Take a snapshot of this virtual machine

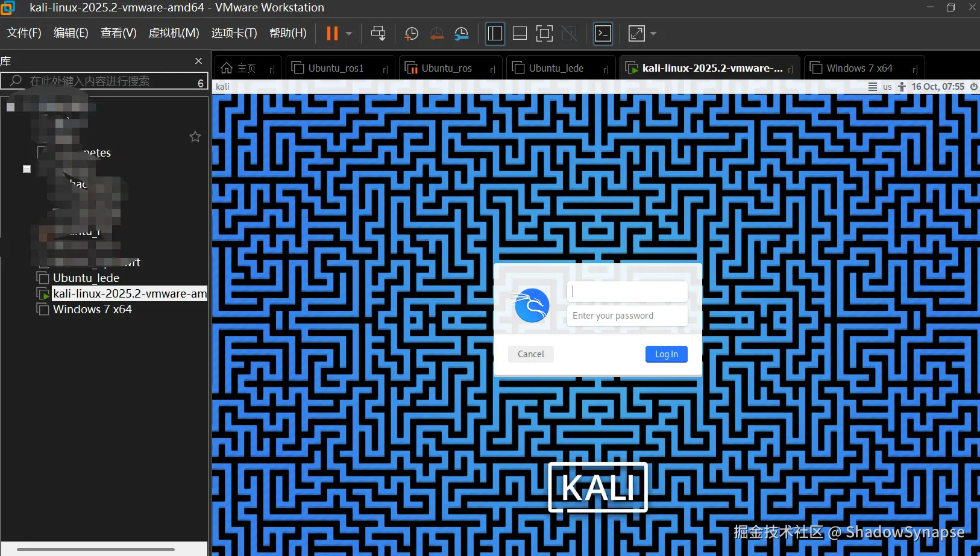[412, 34]
